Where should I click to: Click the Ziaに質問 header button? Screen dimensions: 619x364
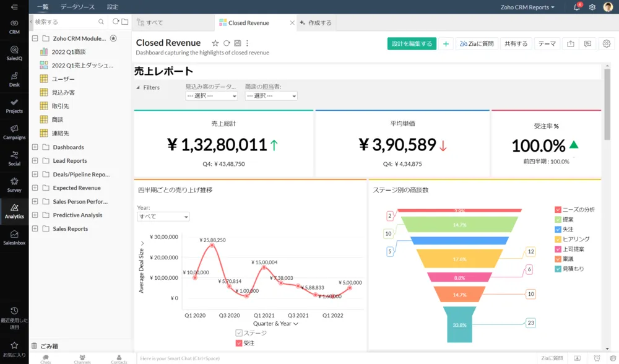(x=477, y=43)
